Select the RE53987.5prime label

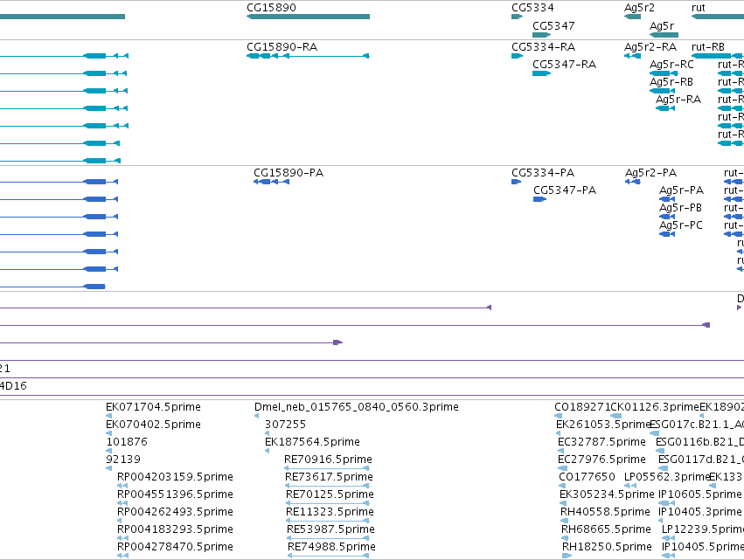(x=330, y=529)
